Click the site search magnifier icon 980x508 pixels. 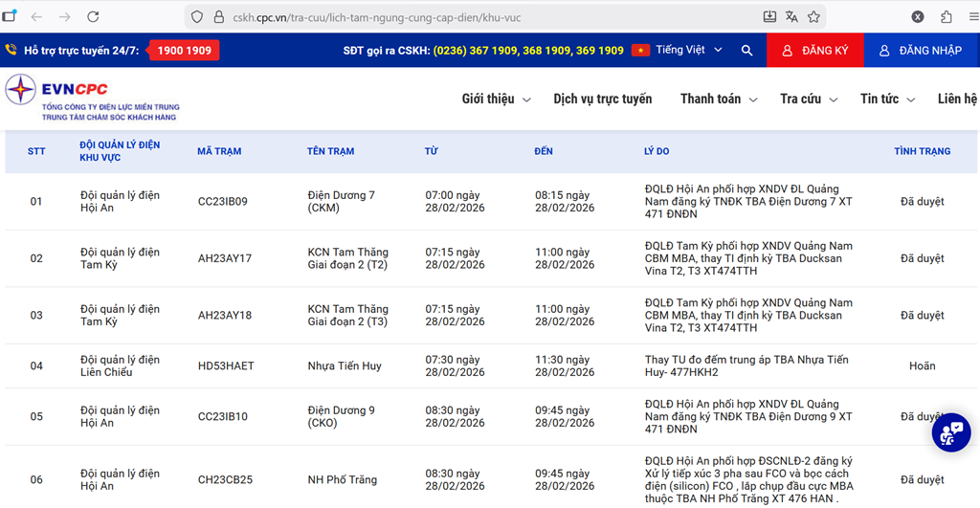click(746, 50)
